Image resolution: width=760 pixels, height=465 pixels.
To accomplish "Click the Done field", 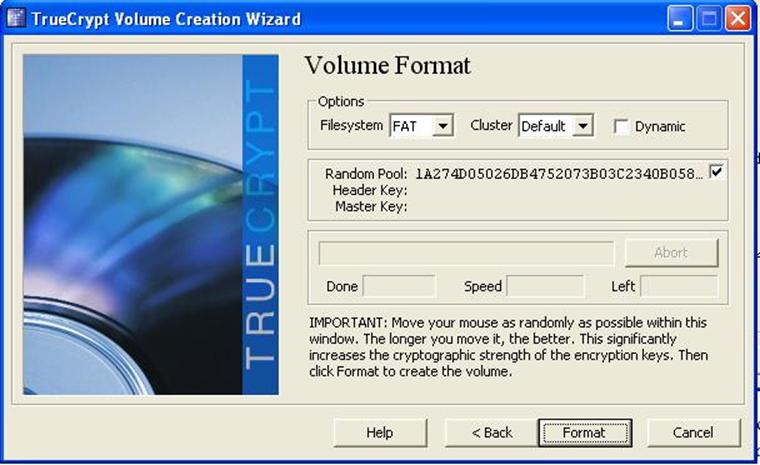I will 398,287.
